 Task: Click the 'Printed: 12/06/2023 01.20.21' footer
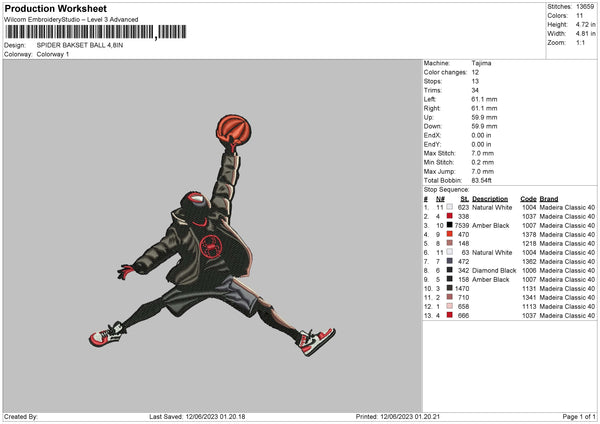pyautogui.click(x=398, y=416)
